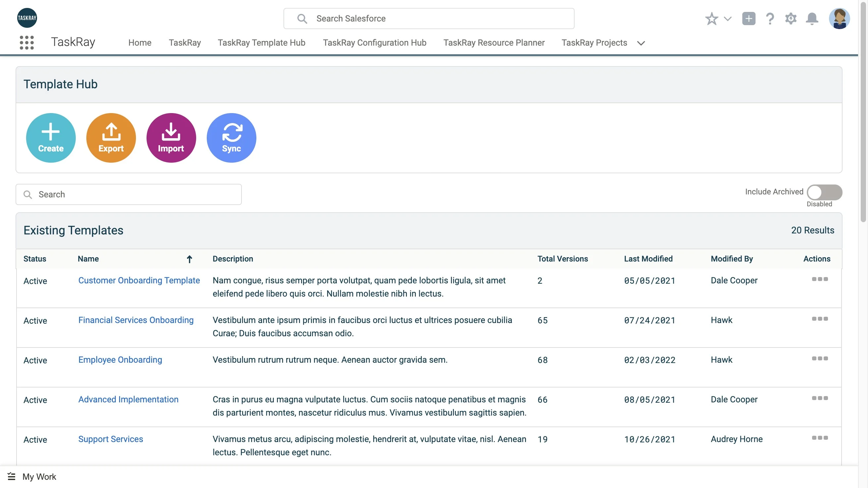Click the Status column header
Screen dimensions: 868x488
pos(35,259)
